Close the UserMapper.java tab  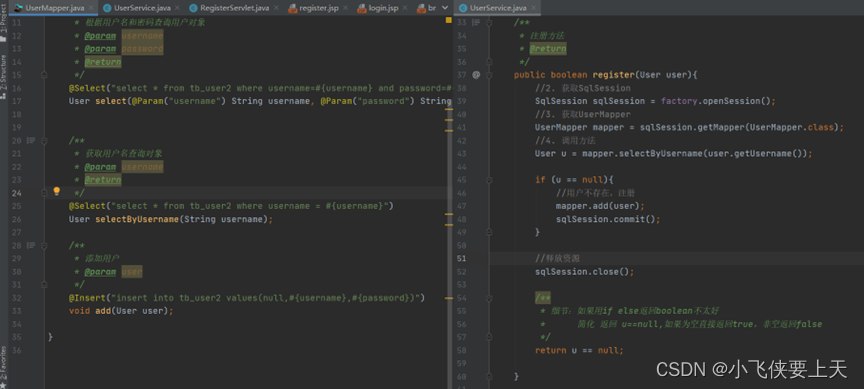92,8
